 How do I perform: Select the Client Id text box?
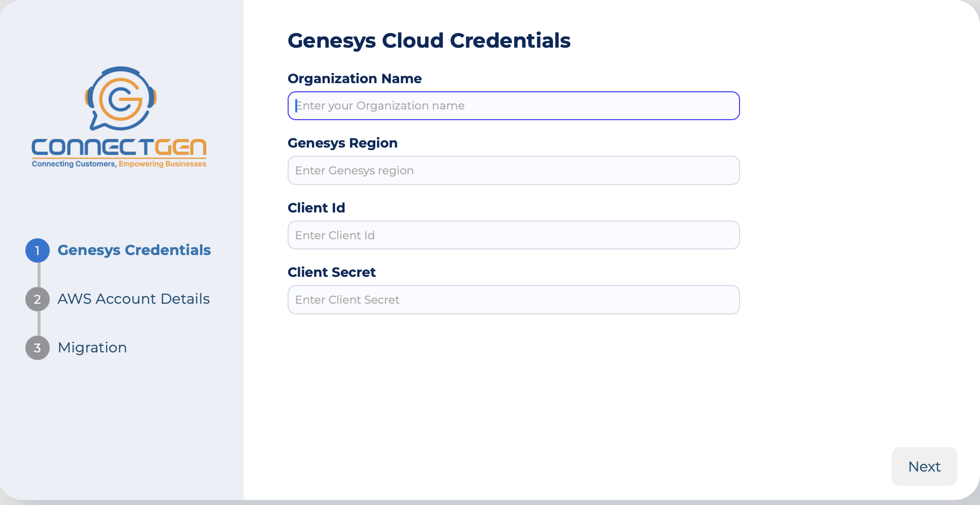tap(514, 235)
